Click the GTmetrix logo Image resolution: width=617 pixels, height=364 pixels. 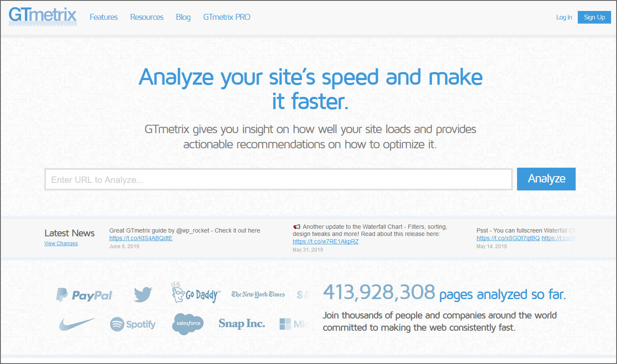click(x=43, y=16)
